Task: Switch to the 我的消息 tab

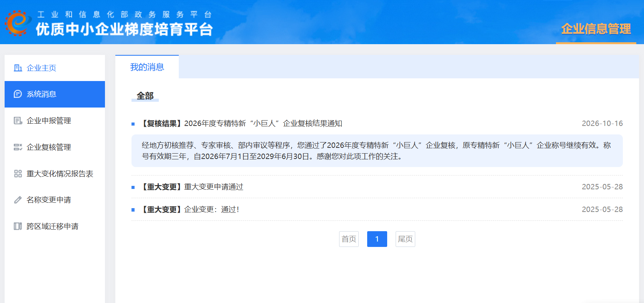Action: tap(147, 67)
